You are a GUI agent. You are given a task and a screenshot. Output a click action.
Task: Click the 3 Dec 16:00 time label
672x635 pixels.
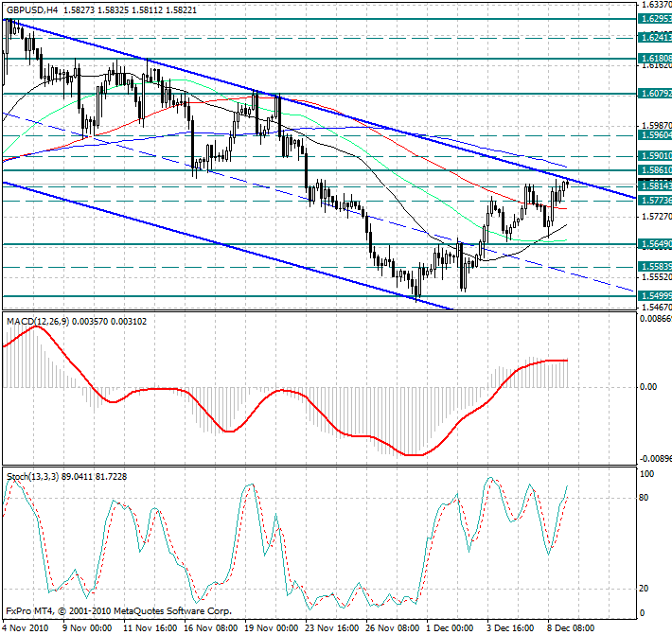click(510, 628)
